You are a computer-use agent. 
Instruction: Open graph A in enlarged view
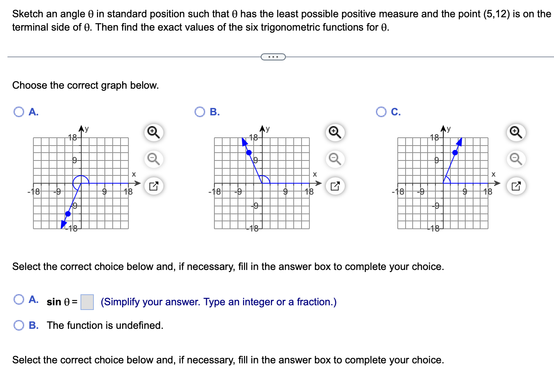(x=153, y=186)
